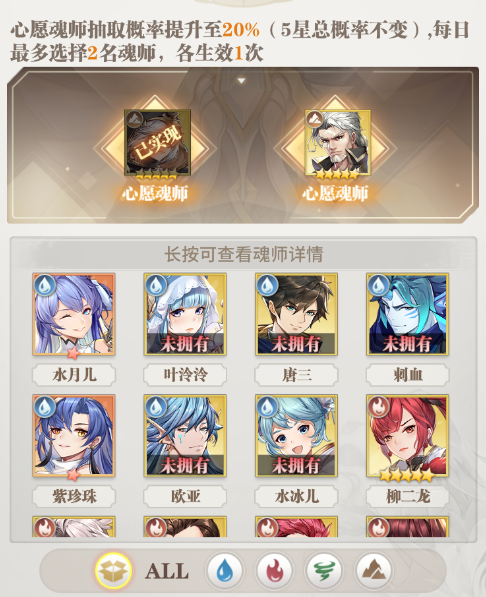486x597 pixels.
Task: Open the fulfilled wish soul master slot
Action: tap(157, 144)
